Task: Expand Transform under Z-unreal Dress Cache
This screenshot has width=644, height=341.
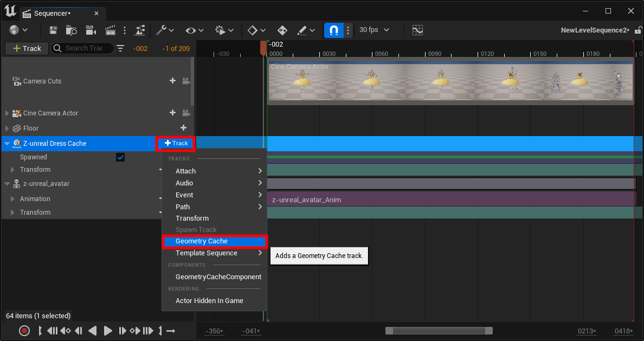Action: point(12,170)
